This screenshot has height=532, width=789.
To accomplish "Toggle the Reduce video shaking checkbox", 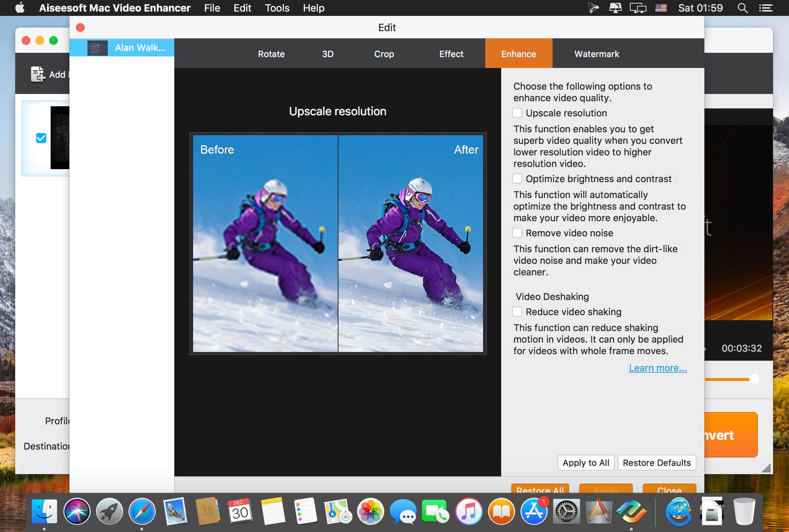I will pyautogui.click(x=517, y=312).
